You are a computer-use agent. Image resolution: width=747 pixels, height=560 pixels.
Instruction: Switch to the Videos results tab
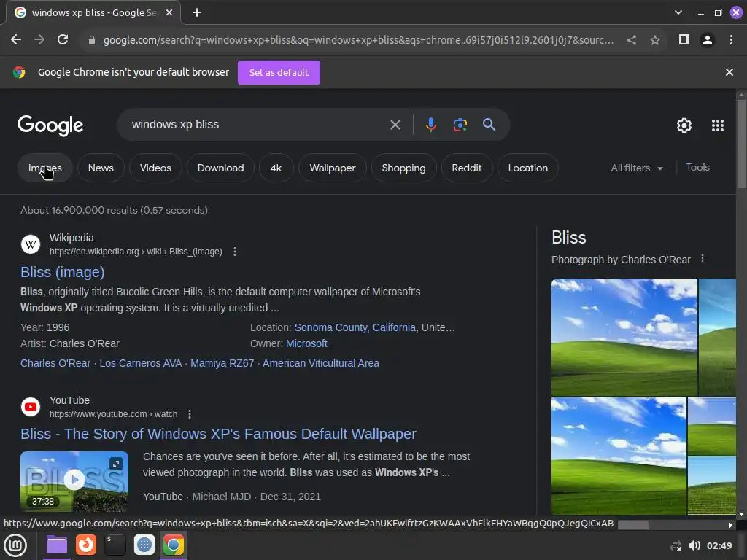tap(155, 168)
